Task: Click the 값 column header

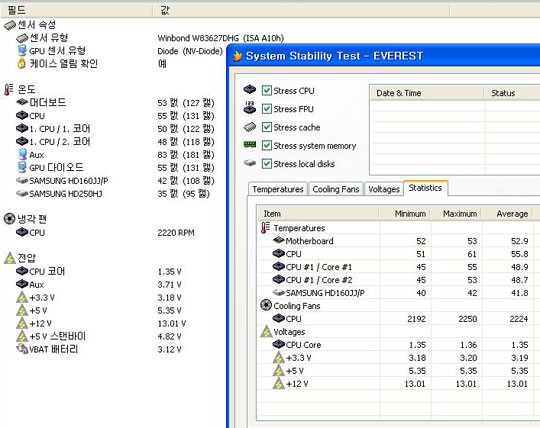Action: click(301, 10)
